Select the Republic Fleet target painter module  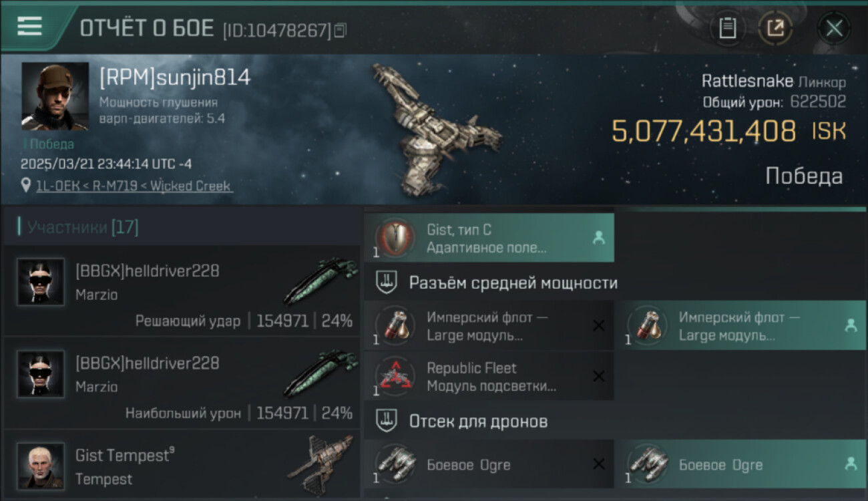point(489,376)
